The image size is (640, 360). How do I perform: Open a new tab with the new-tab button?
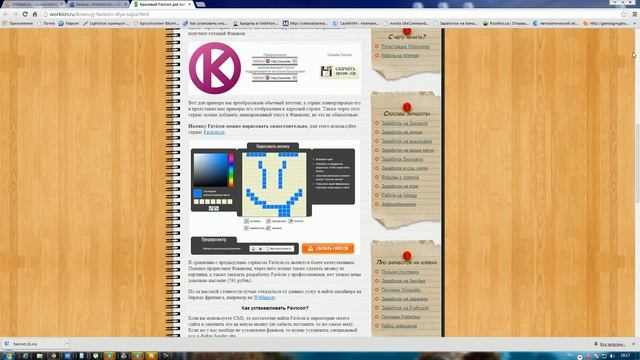coord(200,4)
